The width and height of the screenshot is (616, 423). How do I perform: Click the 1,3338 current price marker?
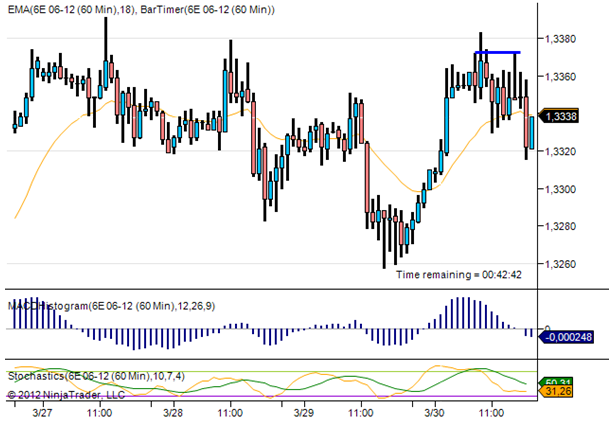pos(558,116)
